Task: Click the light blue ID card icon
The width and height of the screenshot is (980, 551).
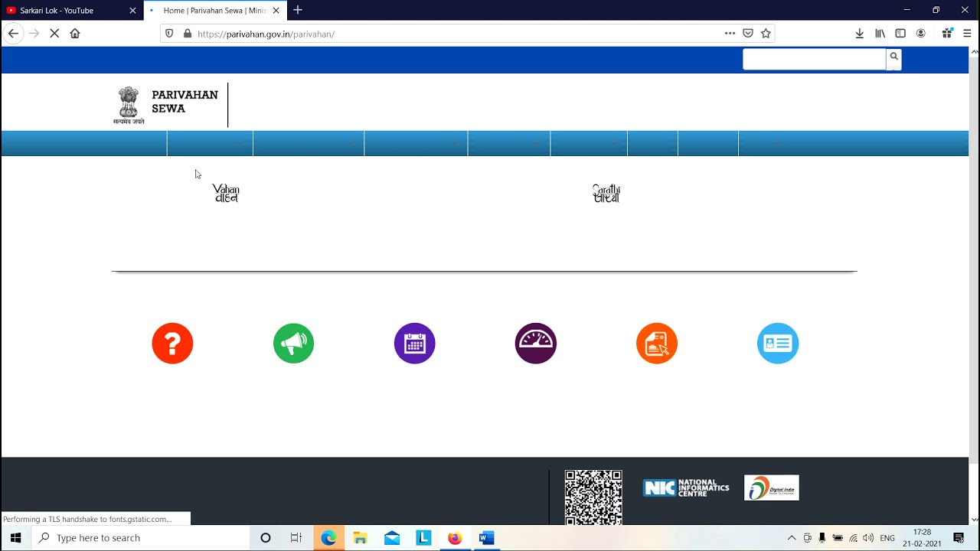Action: 777,343
